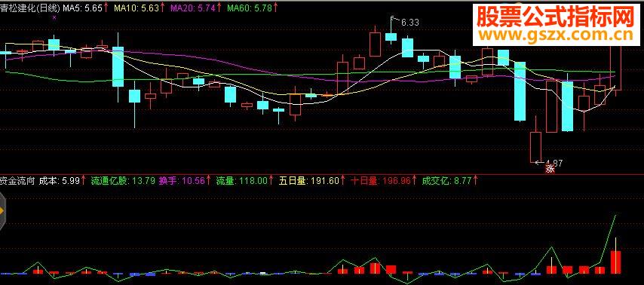Click the 成本: 5.99 value

coord(62,180)
